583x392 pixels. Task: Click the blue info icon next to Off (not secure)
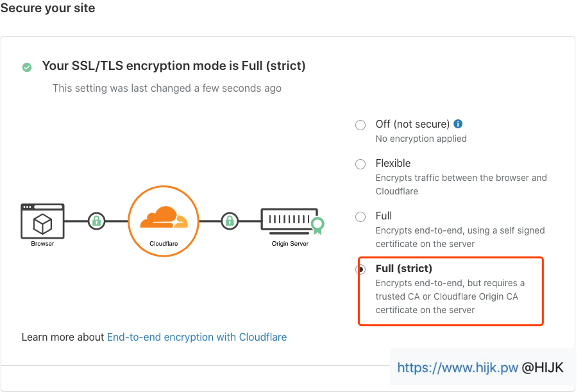pyautogui.click(x=459, y=123)
